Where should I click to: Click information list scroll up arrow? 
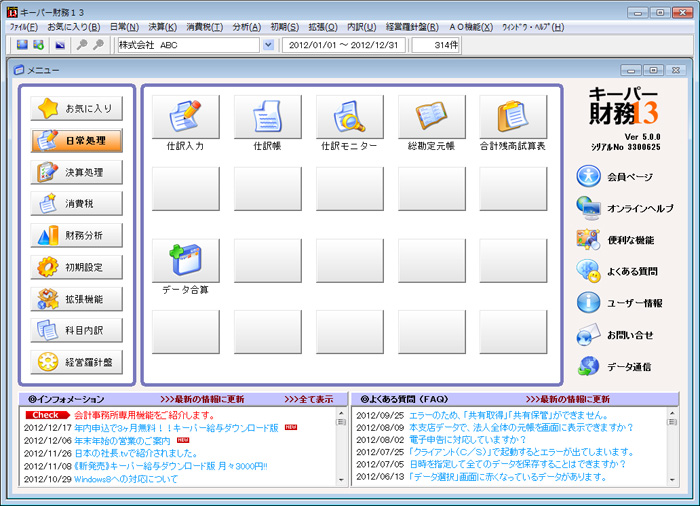pos(341,413)
